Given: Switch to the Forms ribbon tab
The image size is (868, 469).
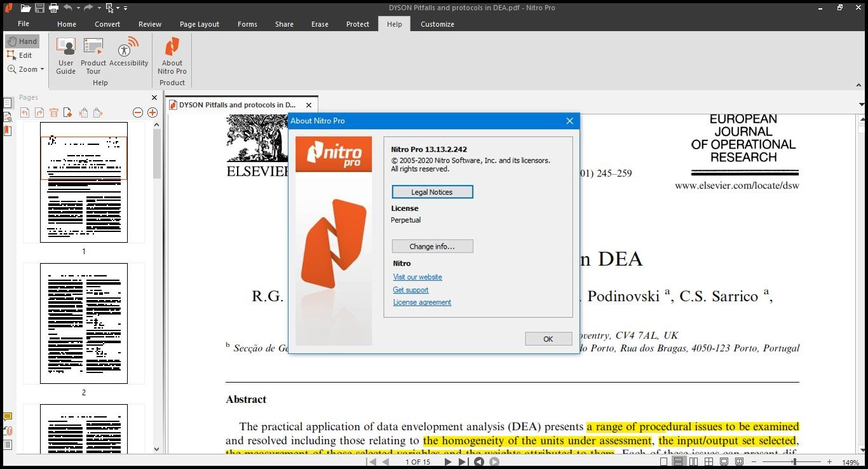Looking at the screenshot, I should (247, 24).
